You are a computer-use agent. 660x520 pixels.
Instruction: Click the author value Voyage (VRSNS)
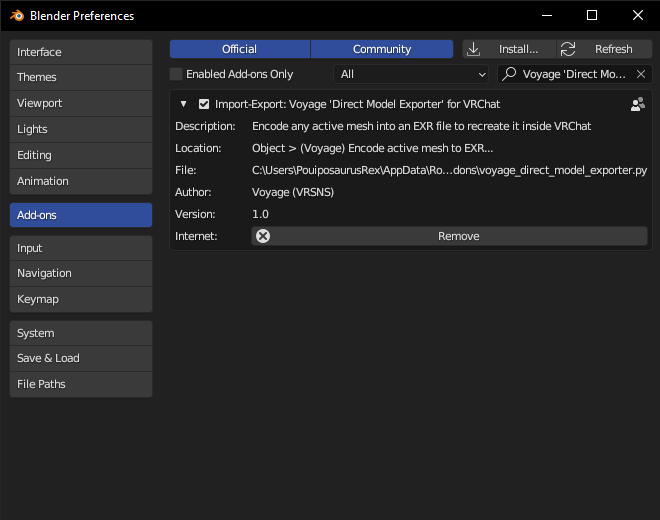click(x=293, y=192)
